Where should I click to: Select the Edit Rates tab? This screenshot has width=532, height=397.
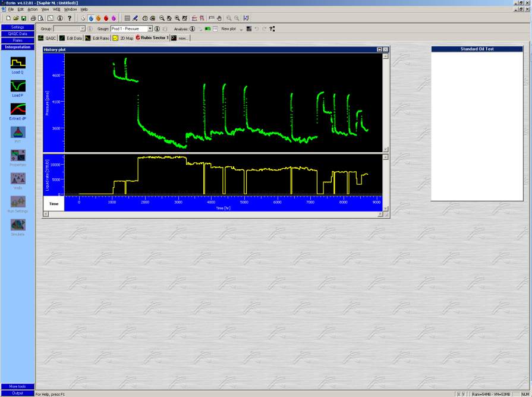tap(97, 38)
